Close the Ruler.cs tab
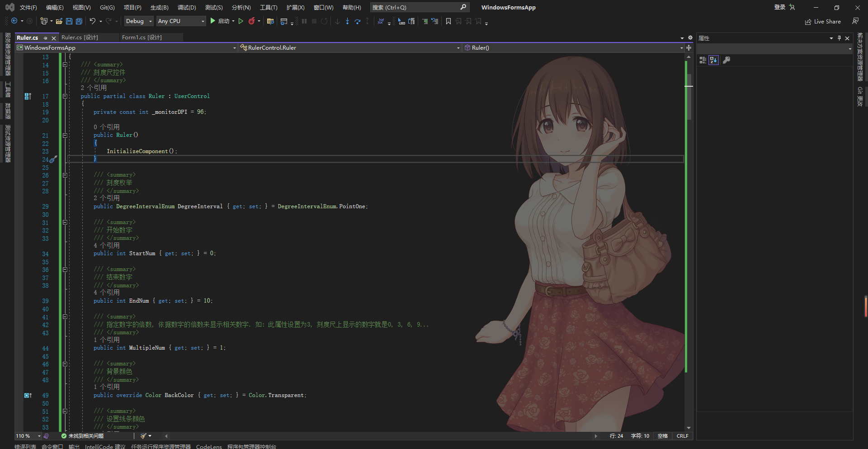This screenshot has width=868, height=449. tap(54, 38)
